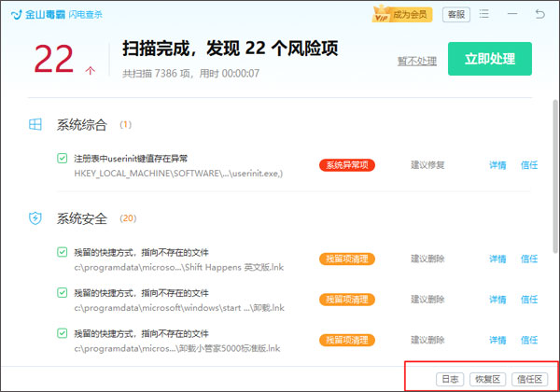The height and width of the screenshot is (392, 560).
Task: Click the 金山毒霸 logo icon
Action: click(x=17, y=15)
